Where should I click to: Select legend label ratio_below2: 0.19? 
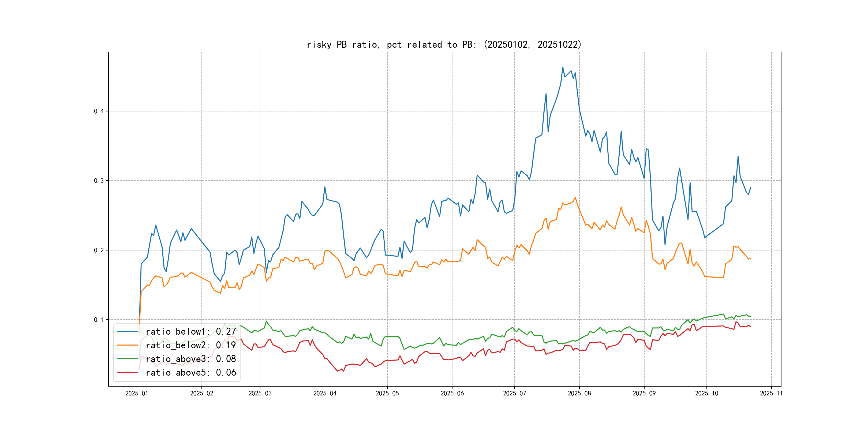(191, 345)
